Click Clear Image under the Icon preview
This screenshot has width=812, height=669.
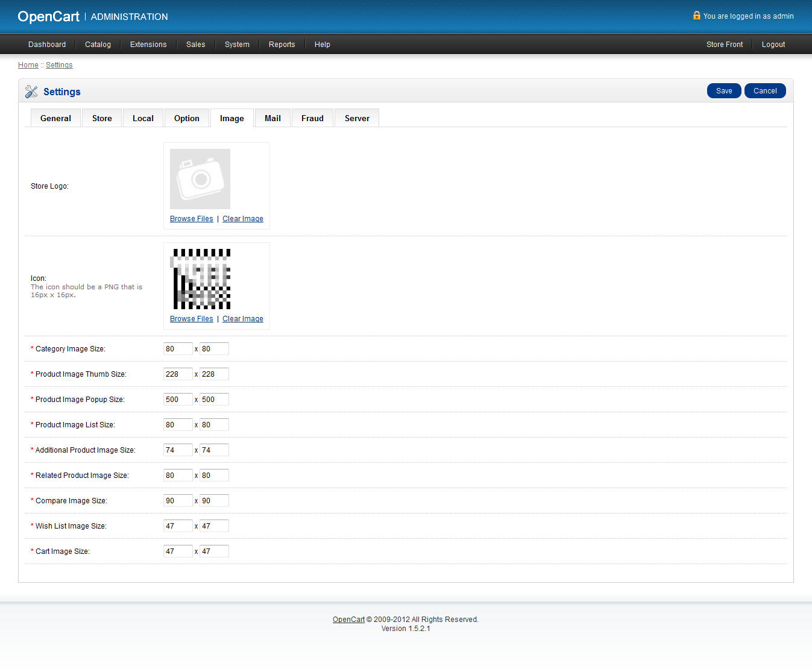[x=242, y=319]
